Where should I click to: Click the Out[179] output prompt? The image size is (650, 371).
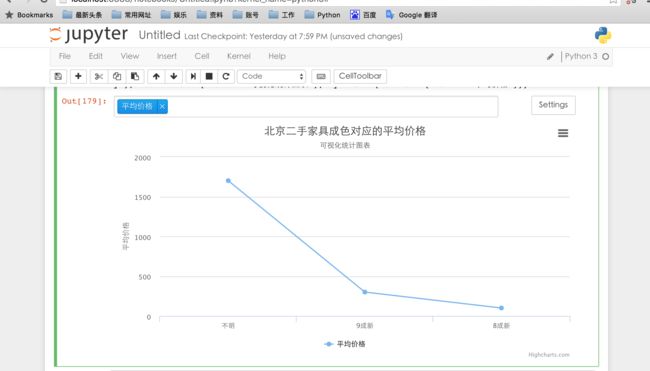point(84,101)
